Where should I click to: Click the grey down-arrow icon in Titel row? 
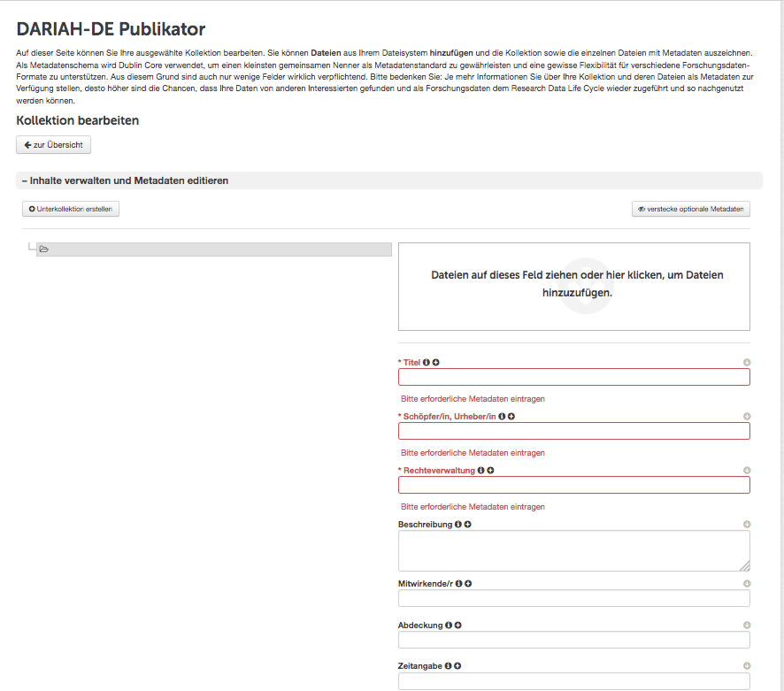click(747, 363)
